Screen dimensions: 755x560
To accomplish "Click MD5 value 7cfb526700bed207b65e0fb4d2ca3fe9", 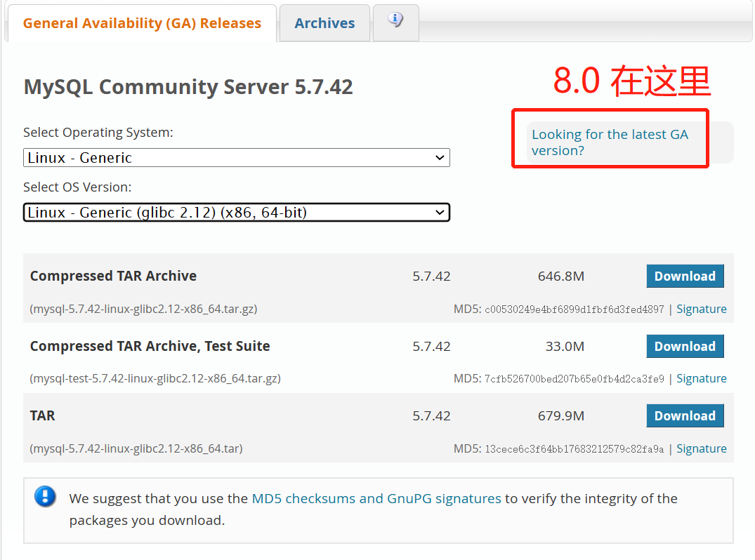I will pyautogui.click(x=574, y=379).
